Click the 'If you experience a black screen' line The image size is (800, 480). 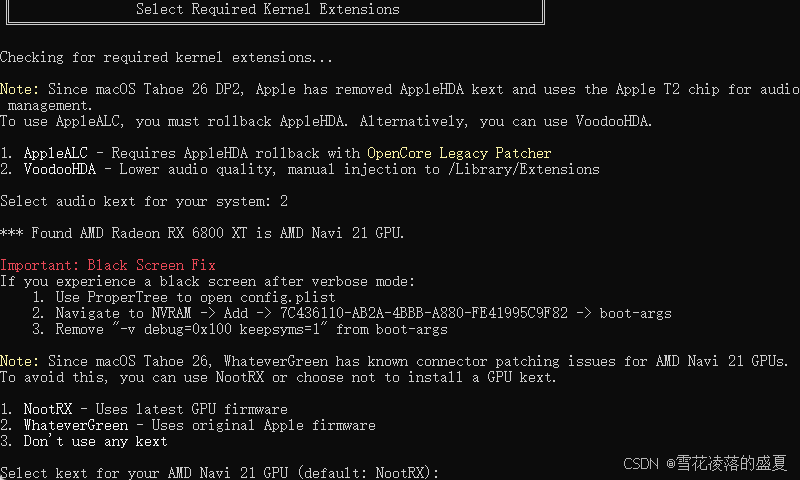[208, 282]
